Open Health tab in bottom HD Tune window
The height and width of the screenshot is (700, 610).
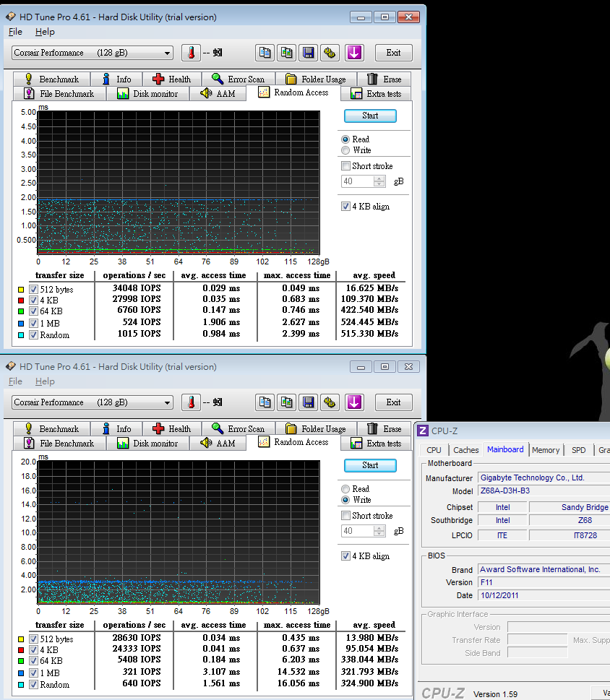click(x=172, y=428)
